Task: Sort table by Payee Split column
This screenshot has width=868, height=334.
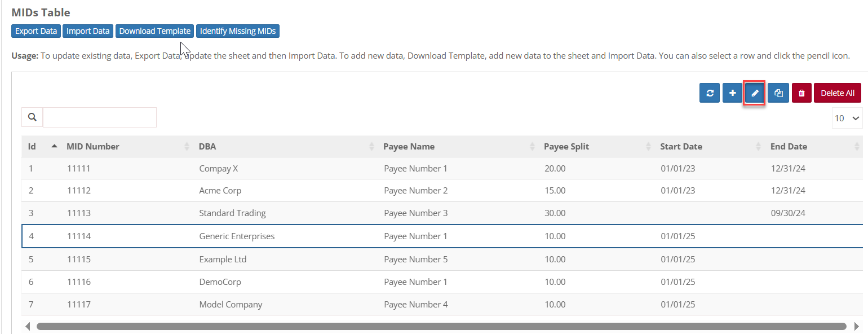Action: [x=566, y=147]
